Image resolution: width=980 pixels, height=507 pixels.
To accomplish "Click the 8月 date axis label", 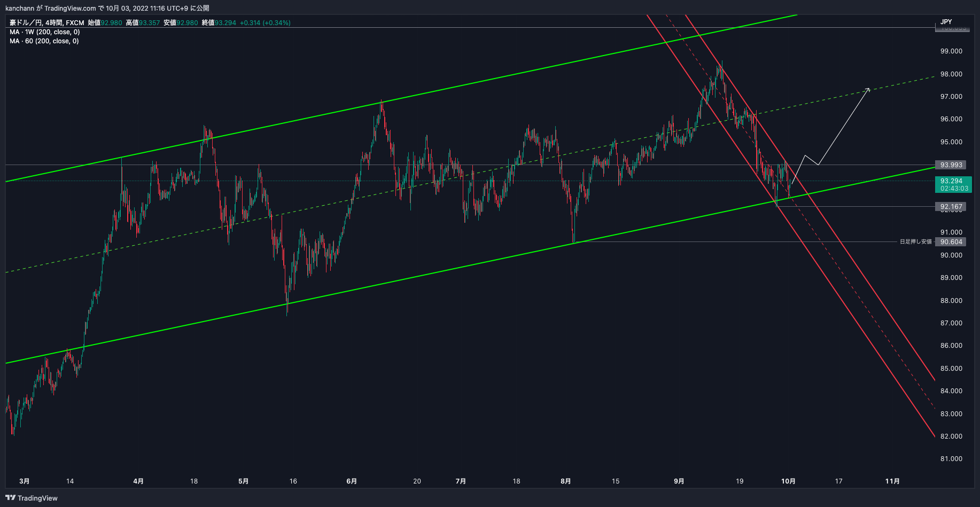I will coord(566,481).
